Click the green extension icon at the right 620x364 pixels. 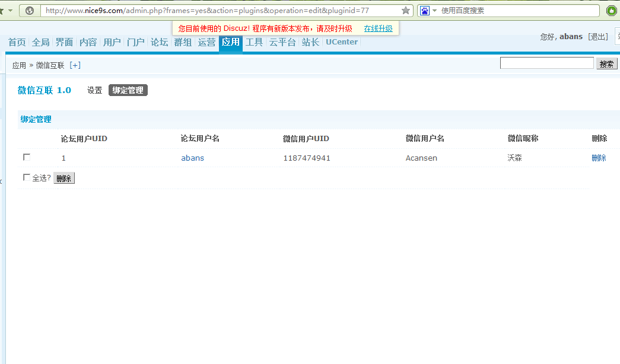pyautogui.click(x=612, y=11)
